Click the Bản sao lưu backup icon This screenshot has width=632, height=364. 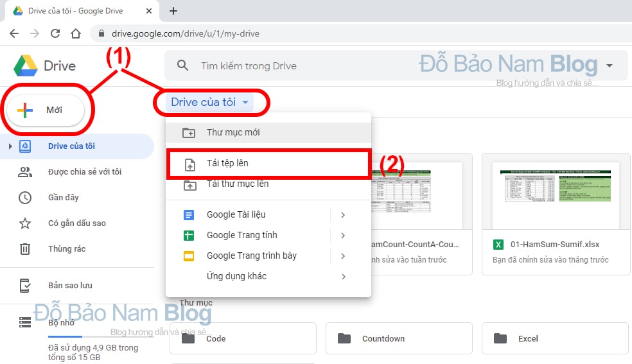(x=25, y=286)
